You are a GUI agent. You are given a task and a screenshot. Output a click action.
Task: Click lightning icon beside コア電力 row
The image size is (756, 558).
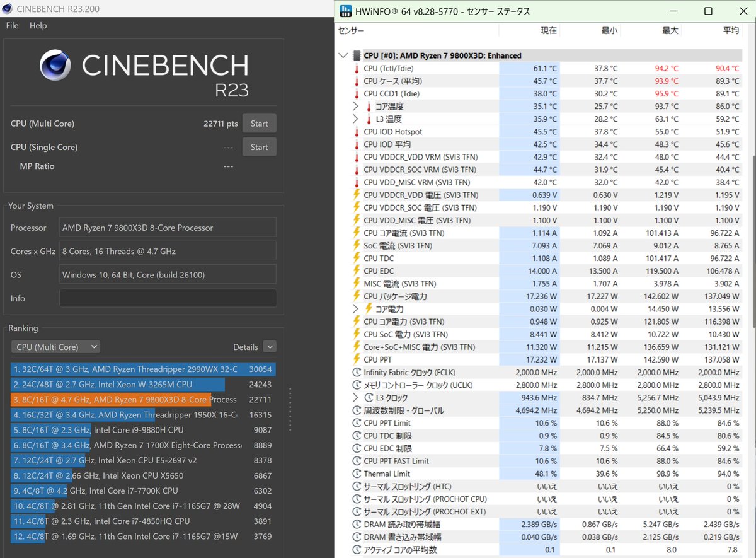coord(369,309)
